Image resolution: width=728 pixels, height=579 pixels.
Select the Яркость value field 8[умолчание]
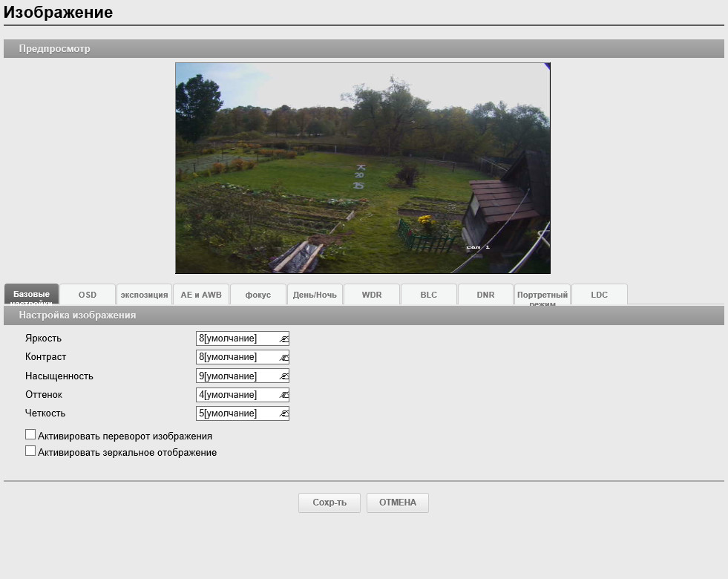click(x=243, y=338)
